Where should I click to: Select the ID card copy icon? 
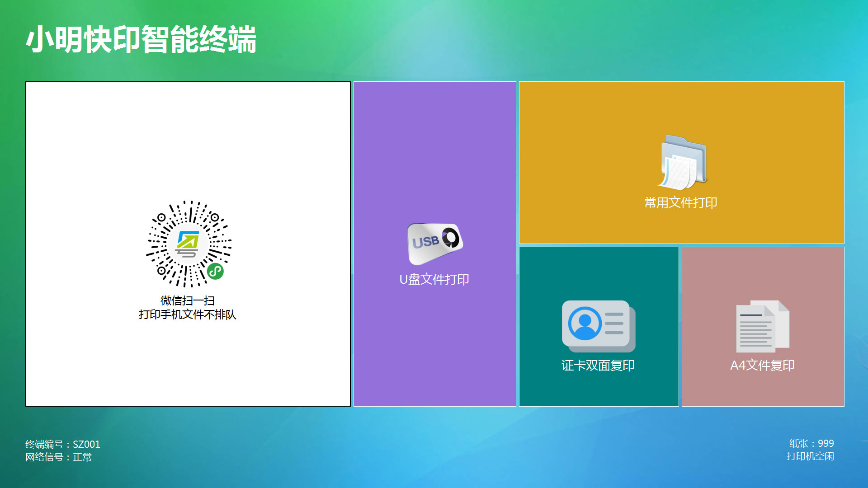coord(599,326)
